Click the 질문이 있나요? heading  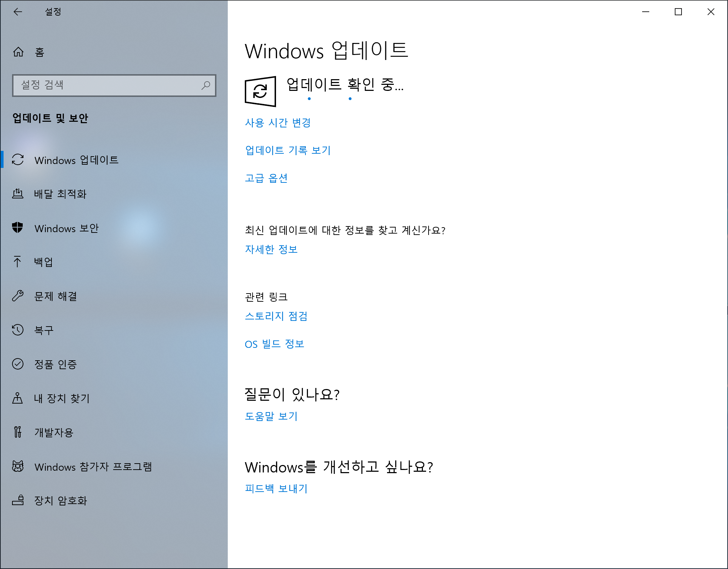(292, 394)
